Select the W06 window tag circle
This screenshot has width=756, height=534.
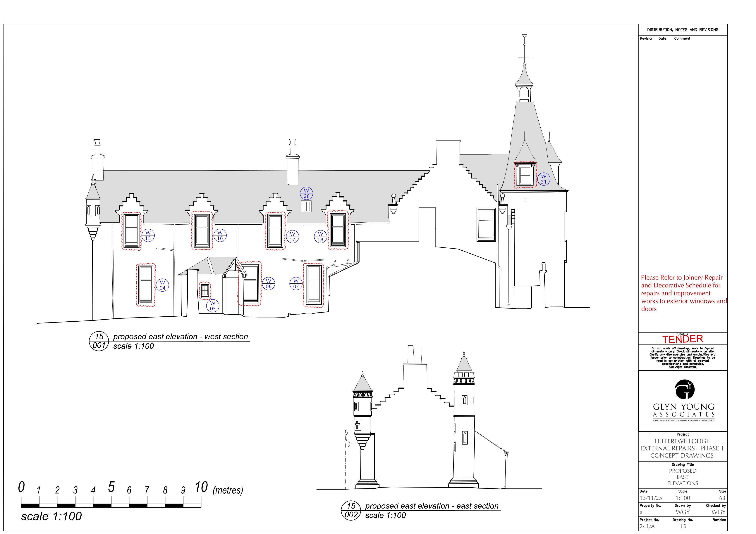[269, 284]
